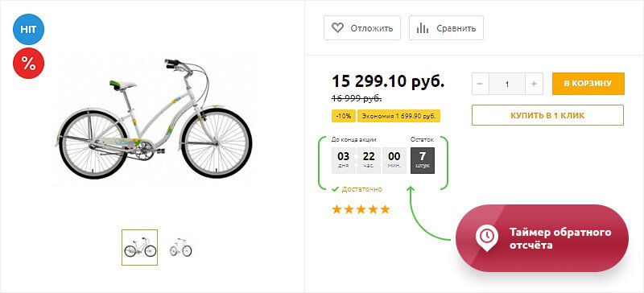Rate the product with the fifth star
Image resolution: width=644 pixels, height=293 pixels.
(x=385, y=209)
